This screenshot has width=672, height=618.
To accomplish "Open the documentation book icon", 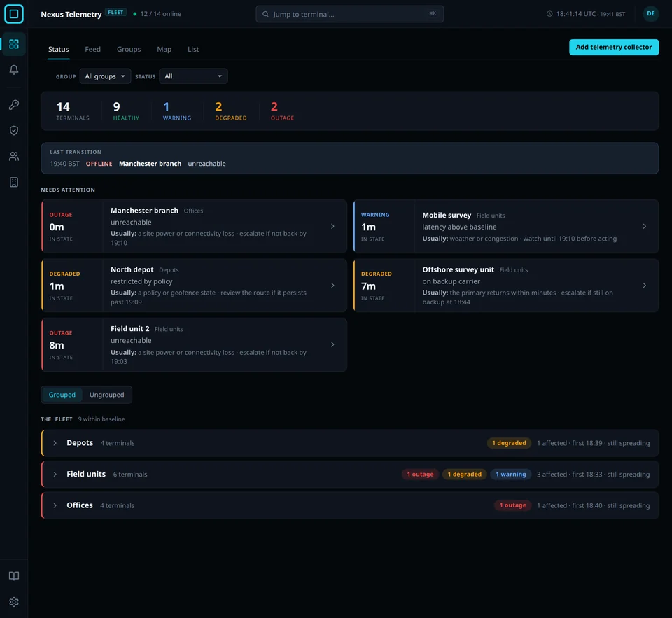I will 14,575.
